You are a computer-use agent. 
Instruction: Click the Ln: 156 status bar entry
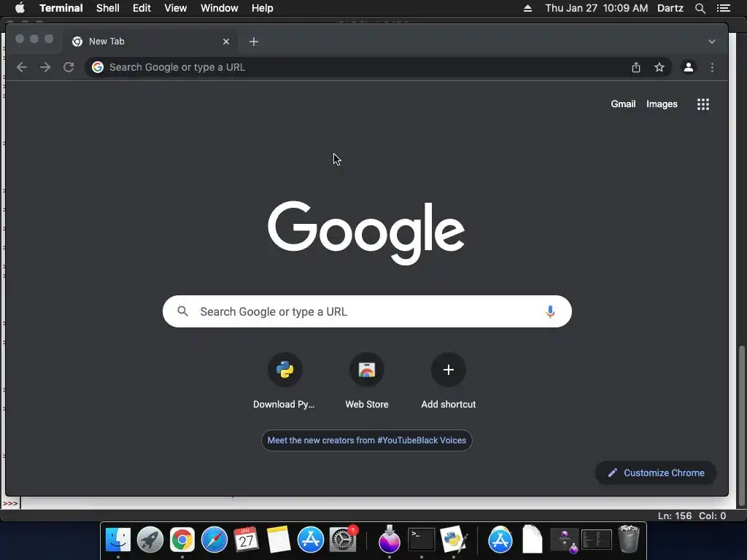coord(675,516)
